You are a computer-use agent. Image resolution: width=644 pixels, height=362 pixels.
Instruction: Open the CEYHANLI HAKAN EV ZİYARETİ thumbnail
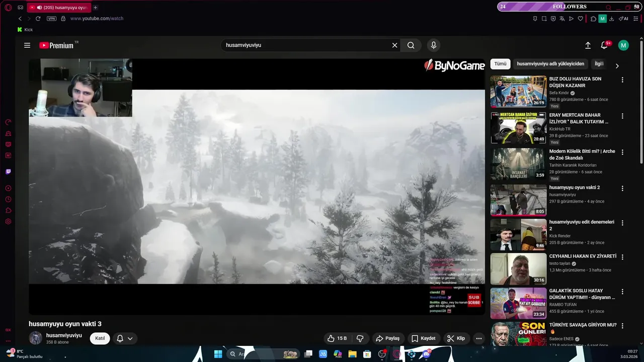518,269
